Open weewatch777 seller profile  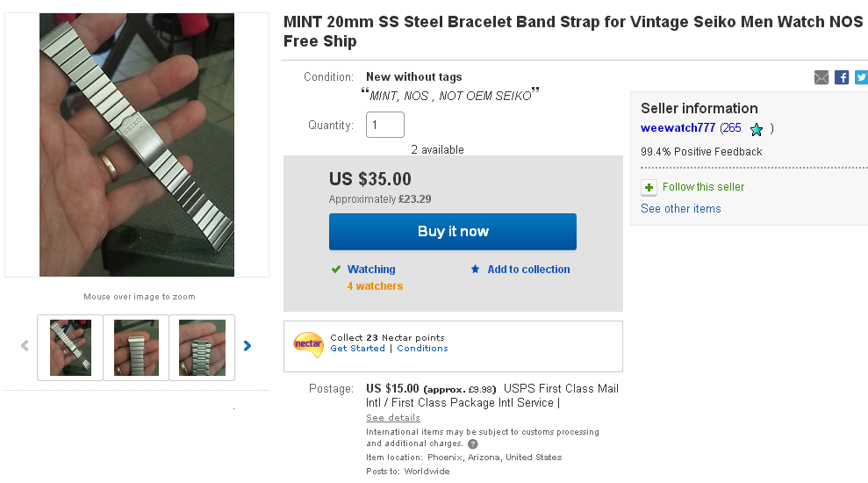678,128
